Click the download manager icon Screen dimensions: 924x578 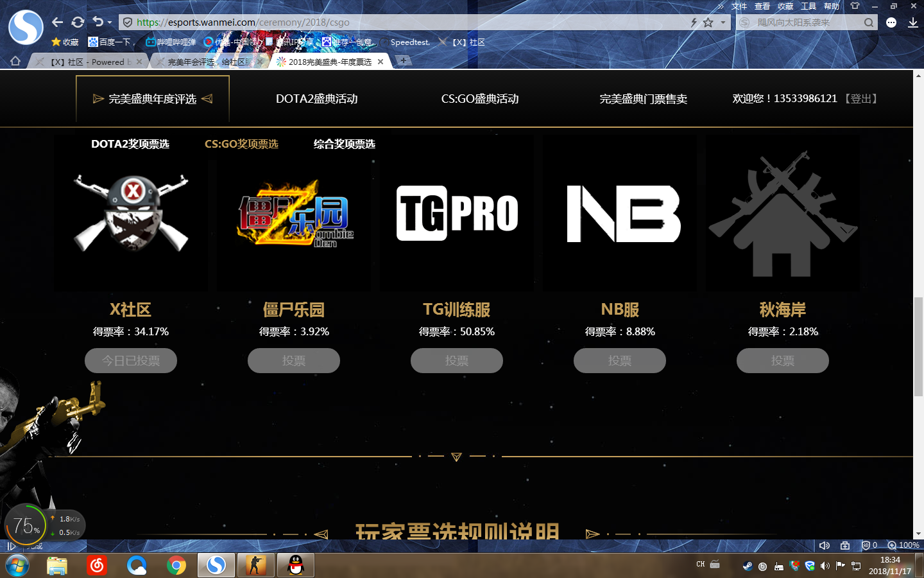[x=912, y=22]
